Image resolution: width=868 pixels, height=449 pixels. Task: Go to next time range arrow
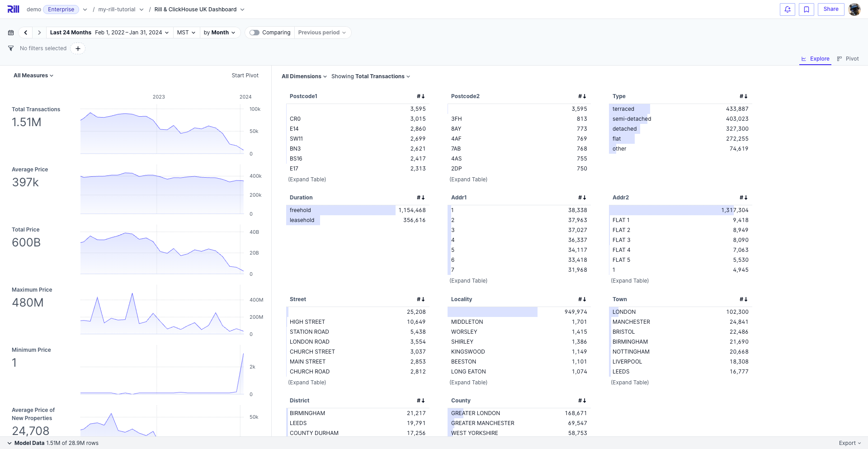(x=39, y=33)
